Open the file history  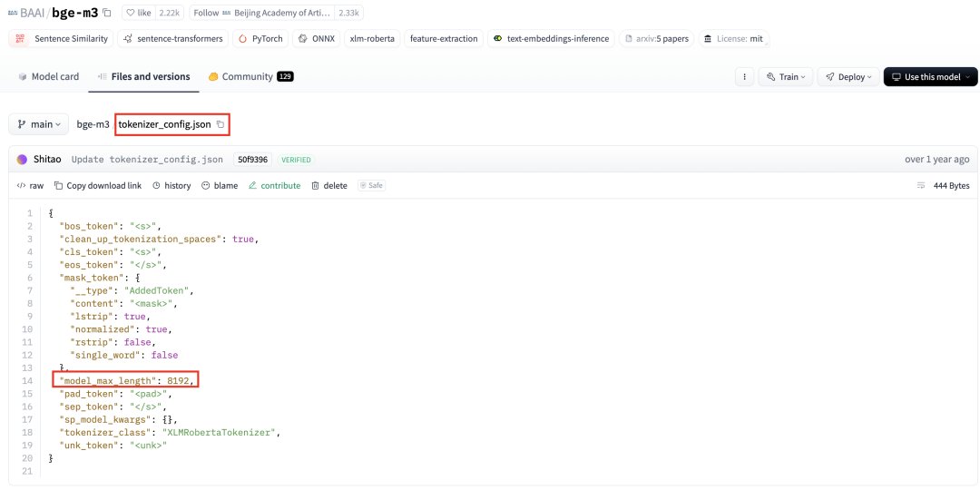pyautogui.click(x=171, y=186)
